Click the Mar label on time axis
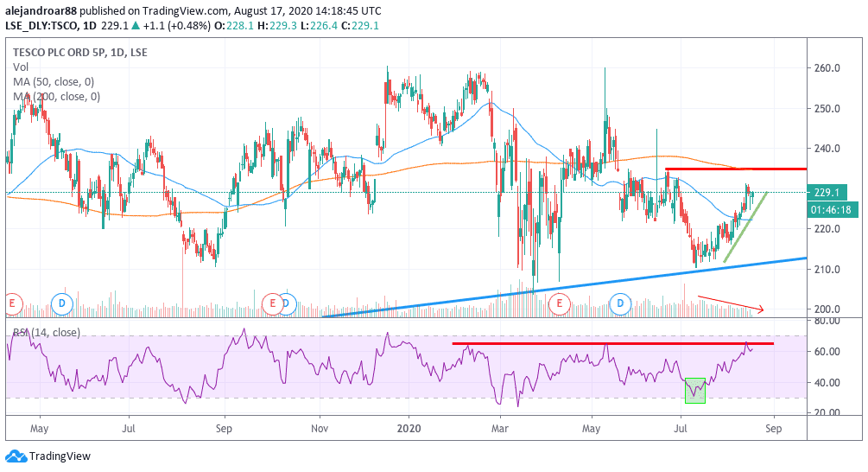The width and height of the screenshot is (868, 472). (500, 429)
